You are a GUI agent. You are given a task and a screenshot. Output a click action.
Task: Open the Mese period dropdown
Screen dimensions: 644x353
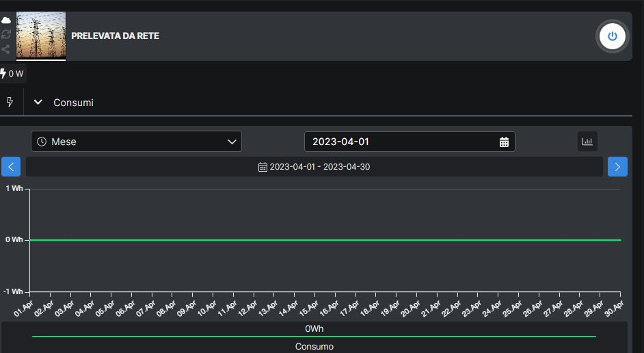pos(136,142)
